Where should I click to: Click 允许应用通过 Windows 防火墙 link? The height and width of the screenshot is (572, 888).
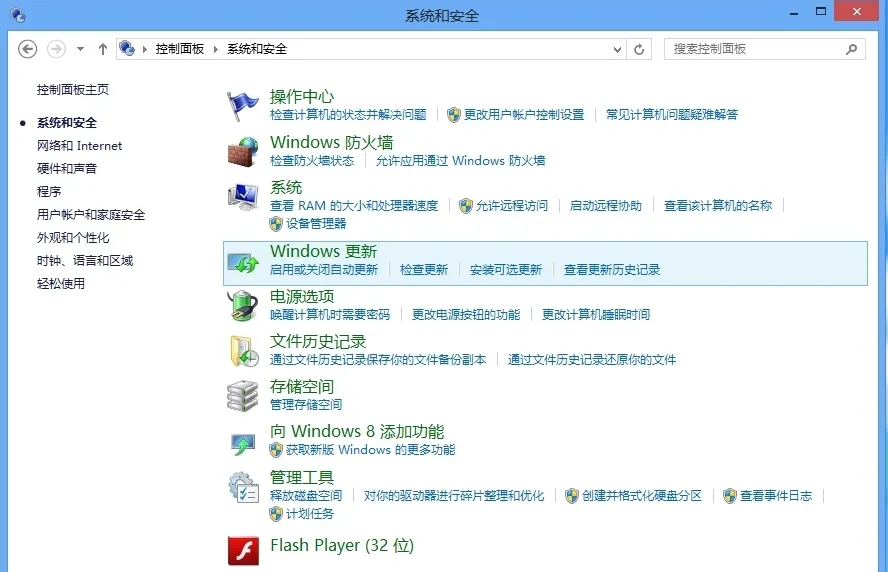460,161
